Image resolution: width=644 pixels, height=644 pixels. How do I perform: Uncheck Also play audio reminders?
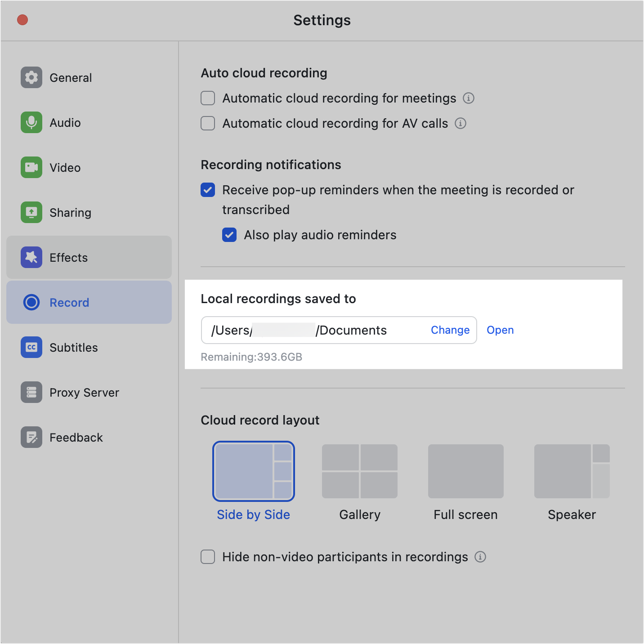coord(229,235)
